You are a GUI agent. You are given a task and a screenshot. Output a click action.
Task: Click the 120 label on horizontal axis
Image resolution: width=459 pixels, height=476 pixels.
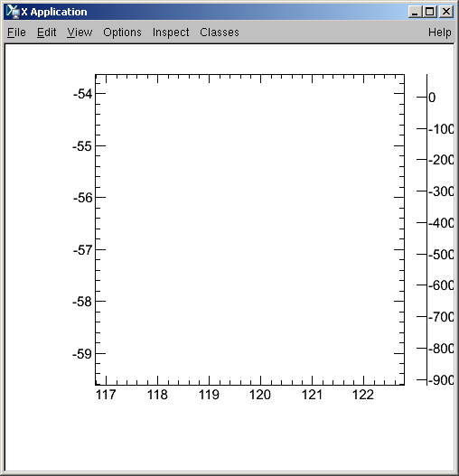point(260,395)
